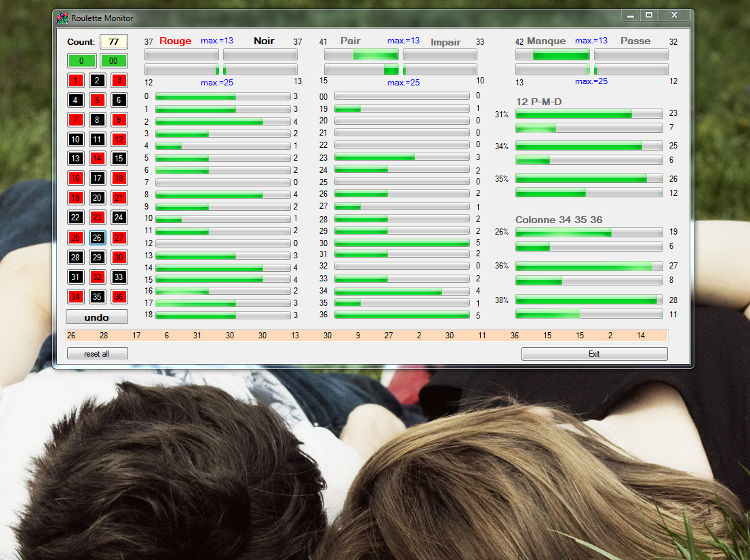This screenshot has width=750, height=560.
Task: Select black number 15 button
Action: pyautogui.click(x=119, y=158)
